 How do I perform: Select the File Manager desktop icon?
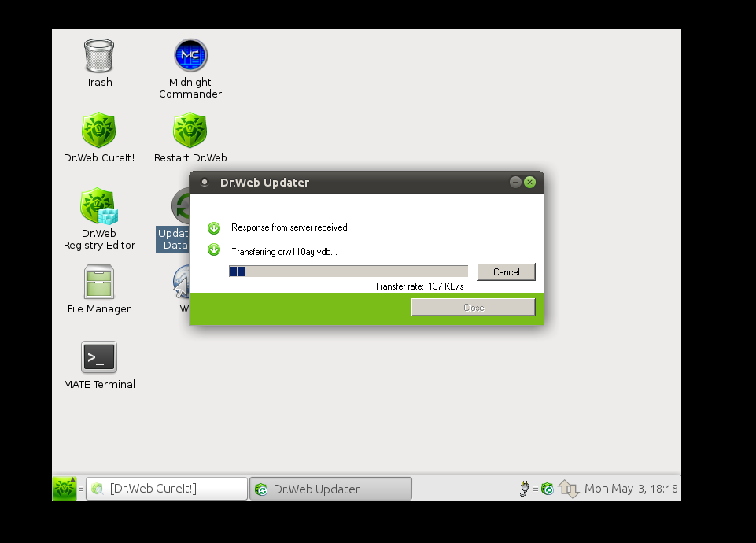[x=99, y=290]
